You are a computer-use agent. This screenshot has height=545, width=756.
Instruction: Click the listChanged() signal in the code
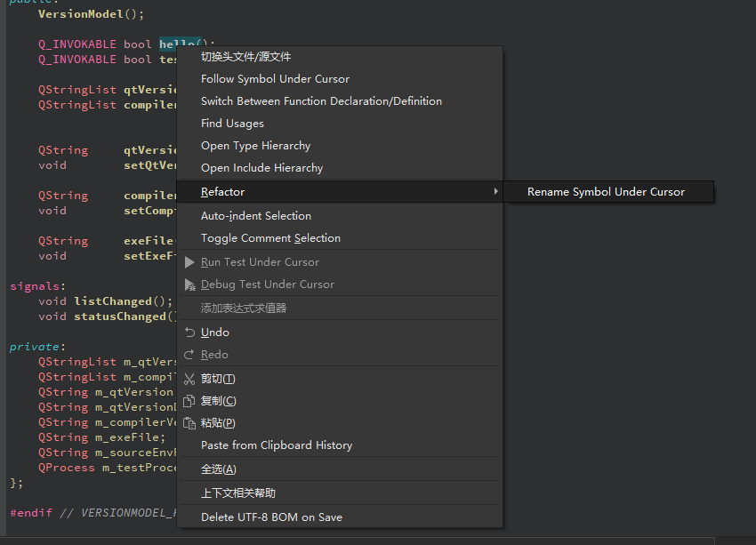tap(123, 301)
